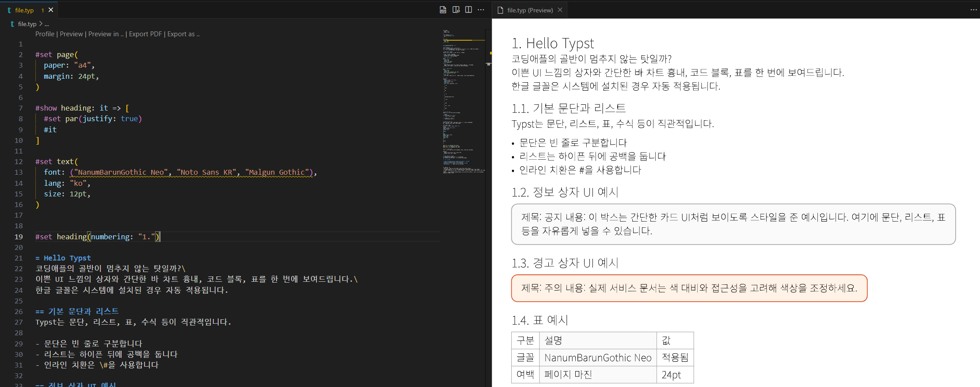Click the 'paper: "a4",' code line
980x387 pixels.
click(69, 65)
